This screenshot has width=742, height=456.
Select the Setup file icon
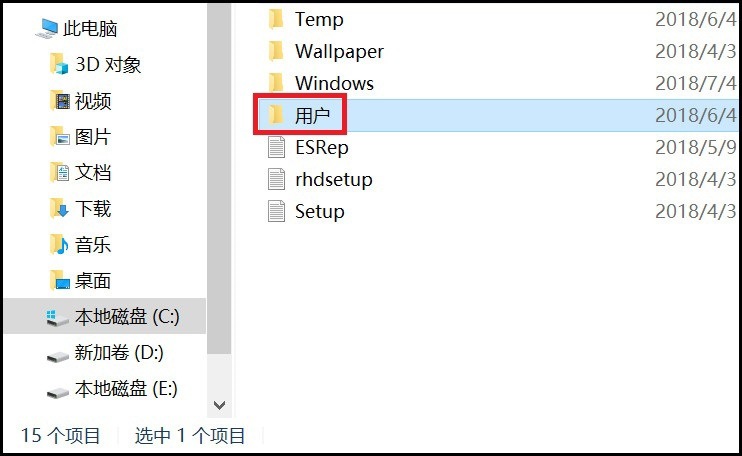[276, 211]
